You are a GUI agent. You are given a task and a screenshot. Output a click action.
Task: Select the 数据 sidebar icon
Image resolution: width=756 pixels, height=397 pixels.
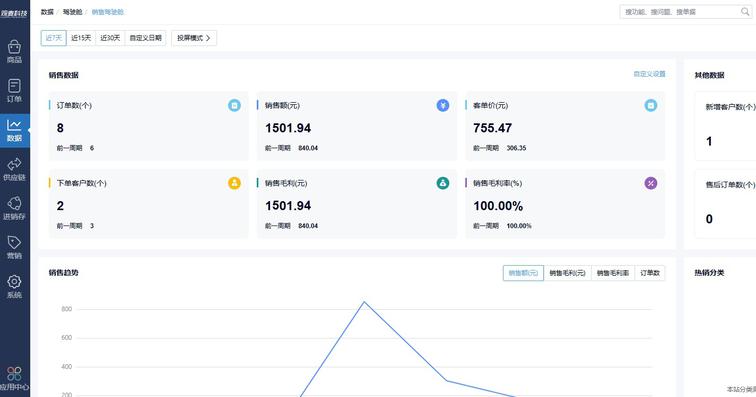tap(14, 130)
